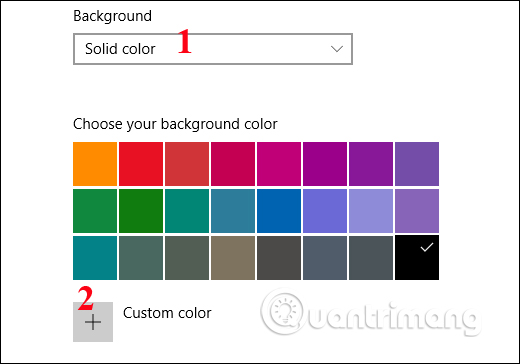
Task: Pick the dark charcoal gray swatch
Action: point(279,258)
